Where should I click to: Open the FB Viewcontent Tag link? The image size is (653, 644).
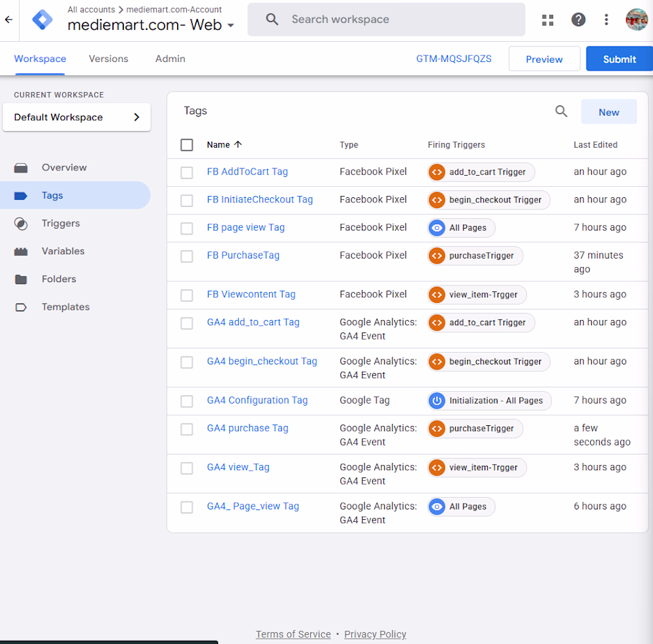click(x=251, y=295)
